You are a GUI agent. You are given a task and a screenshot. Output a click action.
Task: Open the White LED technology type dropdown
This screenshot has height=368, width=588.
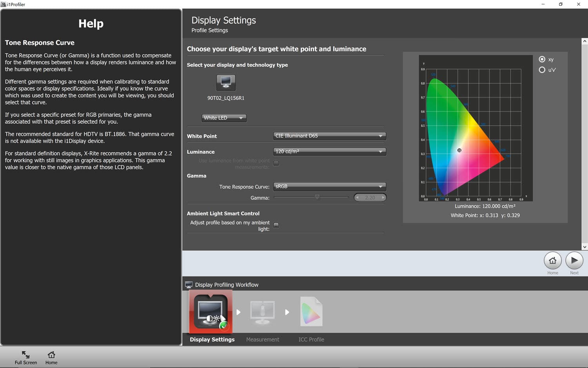point(224,118)
